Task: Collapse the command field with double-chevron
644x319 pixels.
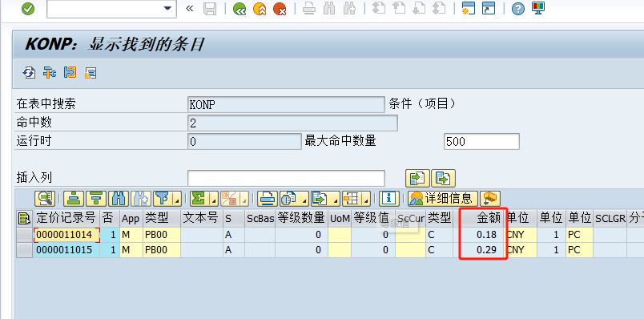Action: tap(189, 8)
